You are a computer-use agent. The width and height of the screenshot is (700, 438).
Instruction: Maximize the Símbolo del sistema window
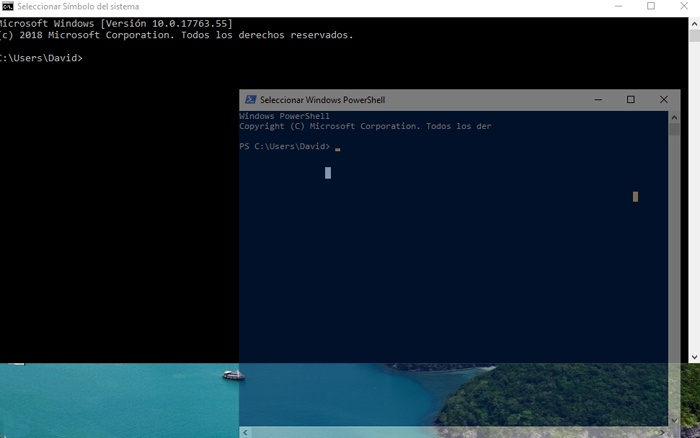[651, 6]
